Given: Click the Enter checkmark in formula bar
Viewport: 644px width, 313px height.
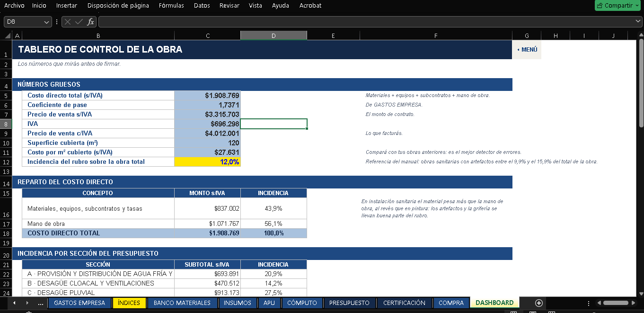Looking at the screenshot, I should click(x=79, y=22).
